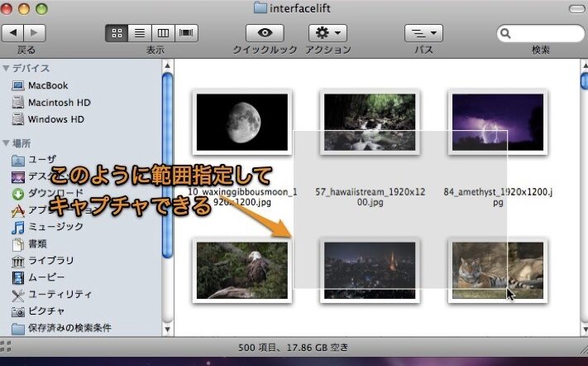
Task: Go forward with the right arrow button
Action: click(35, 33)
